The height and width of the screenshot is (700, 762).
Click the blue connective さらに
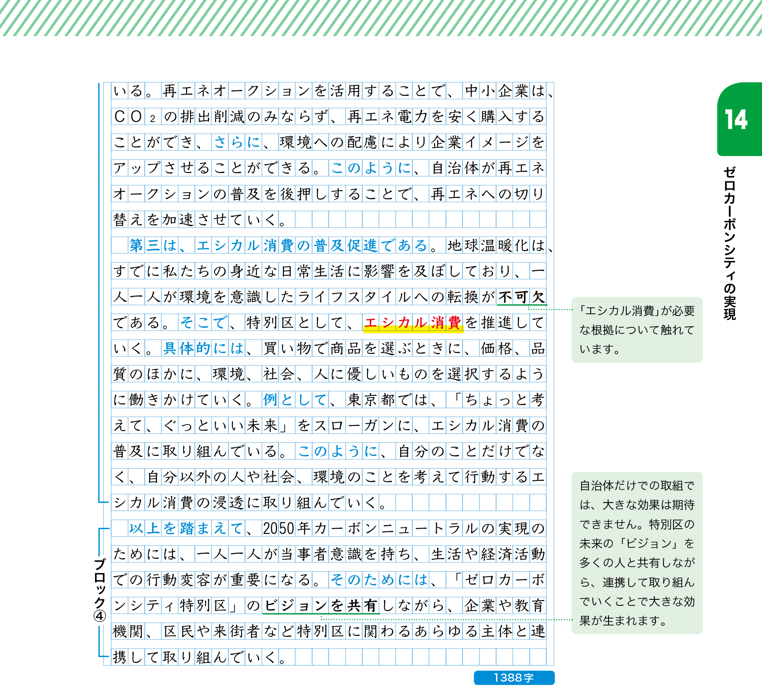click(237, 143)
